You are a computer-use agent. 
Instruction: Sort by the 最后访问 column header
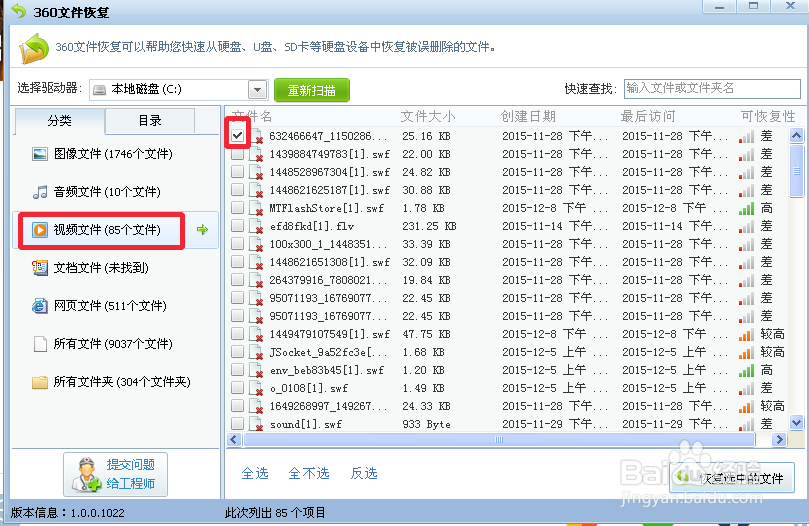(x=648, y=117)
